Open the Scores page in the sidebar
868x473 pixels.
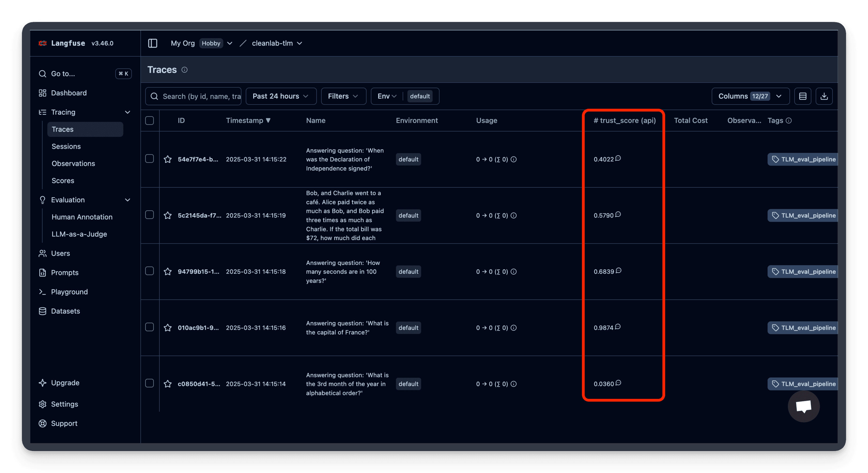click(63, 180)
